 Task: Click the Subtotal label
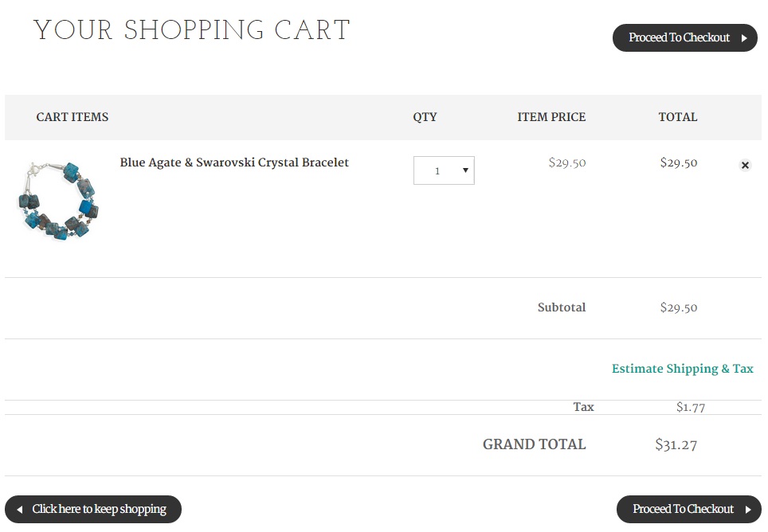point(561,307)
